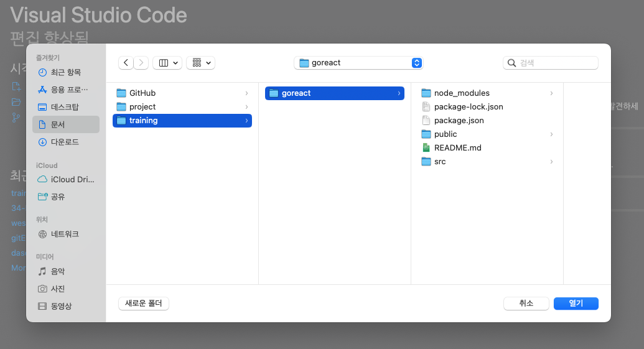644x349 pixels.
Task: Select the src folder
Action: [487, 161]
